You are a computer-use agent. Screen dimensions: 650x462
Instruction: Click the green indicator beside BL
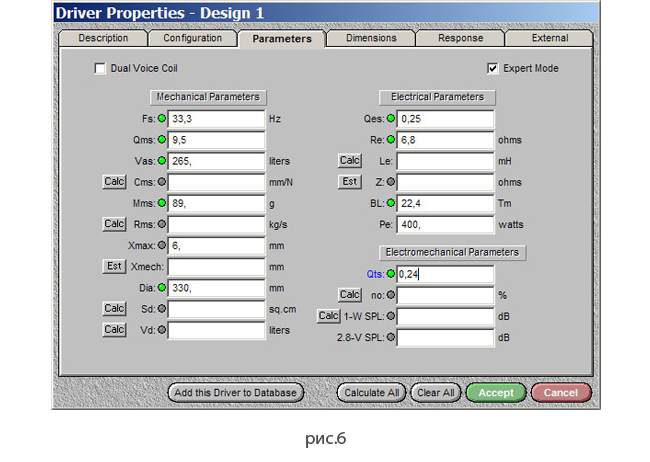390,203
